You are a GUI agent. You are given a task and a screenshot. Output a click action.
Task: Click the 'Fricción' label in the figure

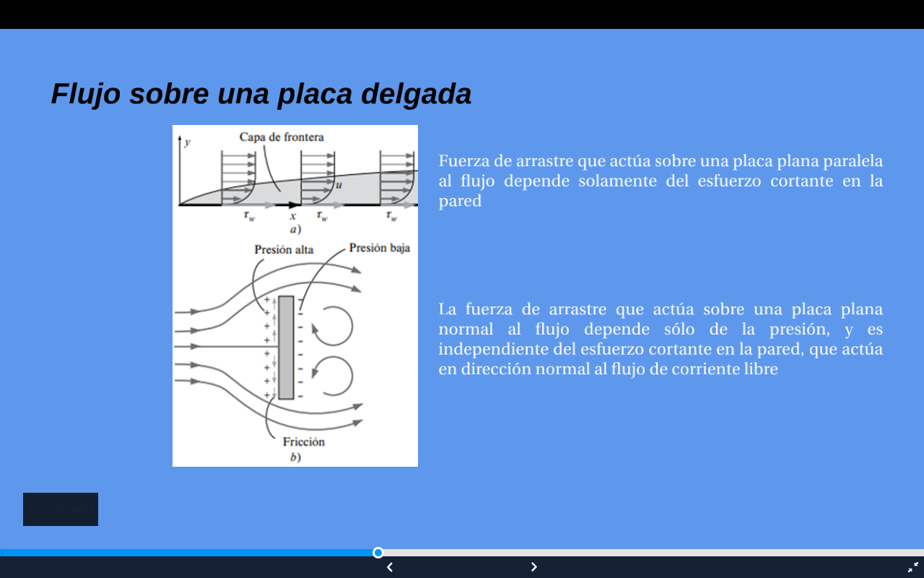click(303, 441)
